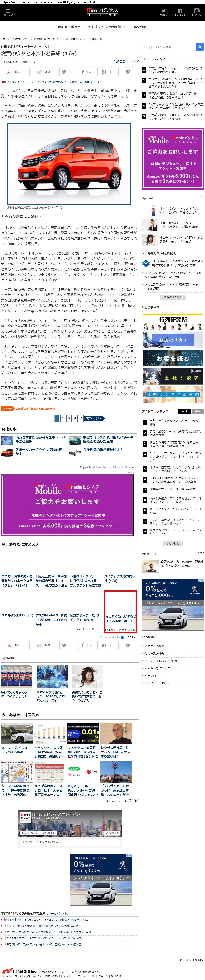
Task: Open the header Twitter icon
Action: (163, 12)
